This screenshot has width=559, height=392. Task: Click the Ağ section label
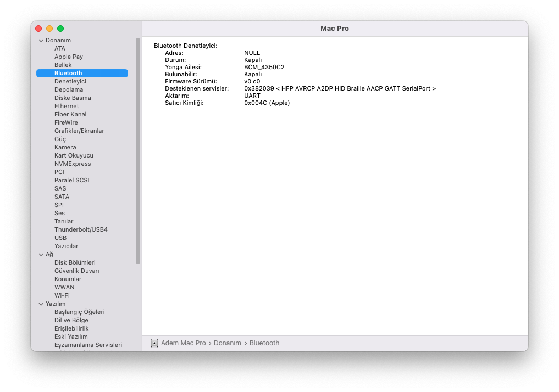pos(49,255)
